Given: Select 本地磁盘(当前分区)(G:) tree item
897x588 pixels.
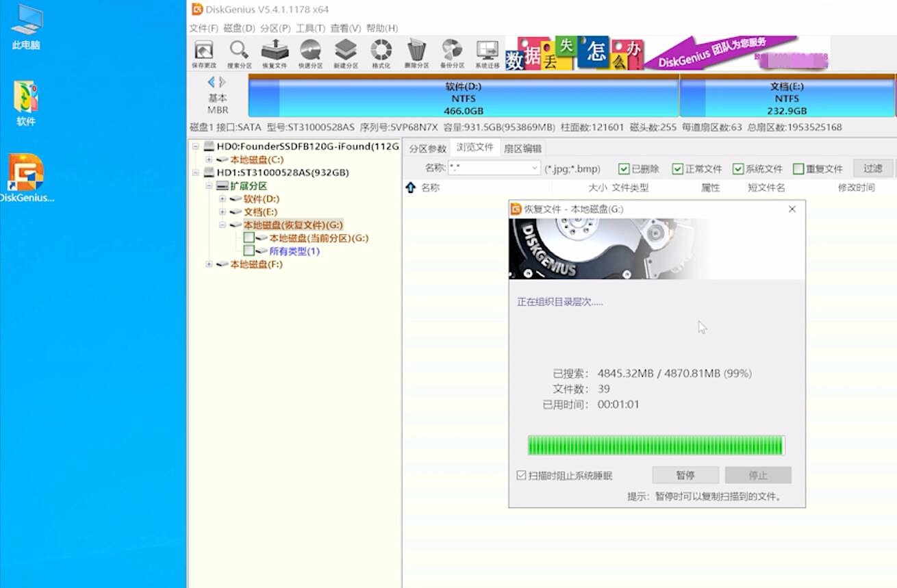Looking at the screenshot, I should tap(319, 238).
